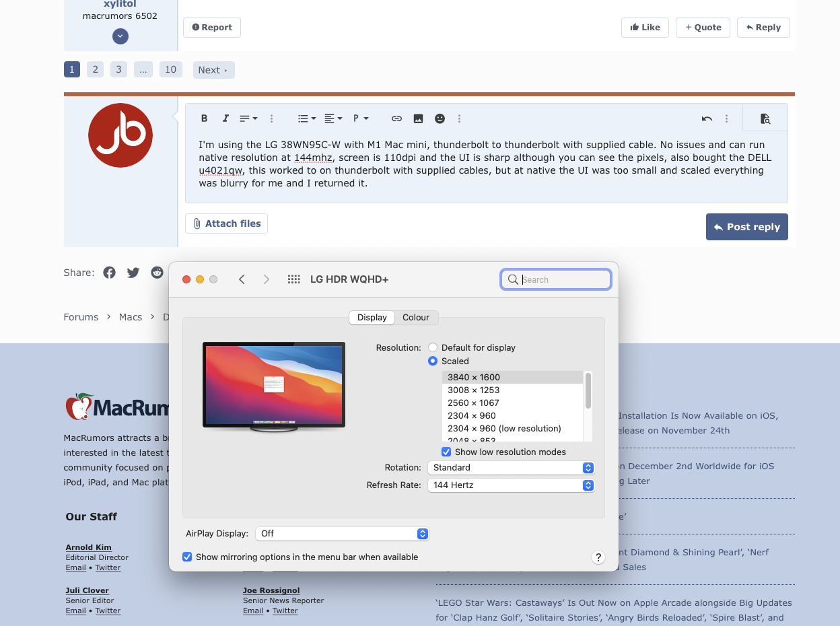This screenshot has width=840, height=626.
Task: Click the Search field in System Preferences
Action: pos(556,279)
